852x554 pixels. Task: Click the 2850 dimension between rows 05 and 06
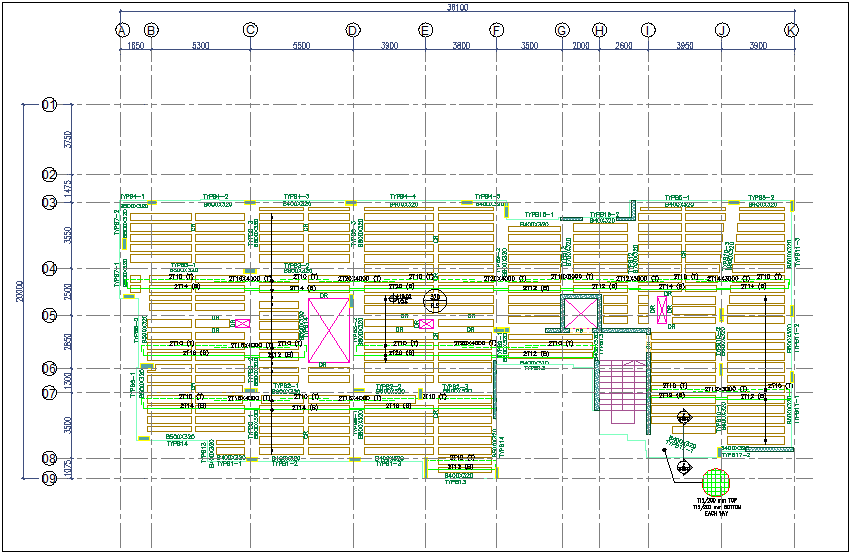coord(68,342)
